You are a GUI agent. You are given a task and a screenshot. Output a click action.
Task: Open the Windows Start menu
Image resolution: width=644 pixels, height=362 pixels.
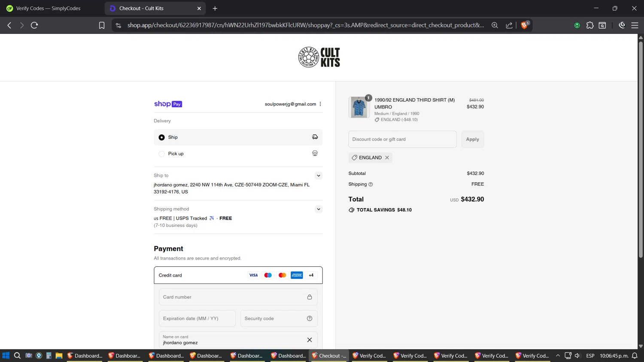(x=6, y=356)
